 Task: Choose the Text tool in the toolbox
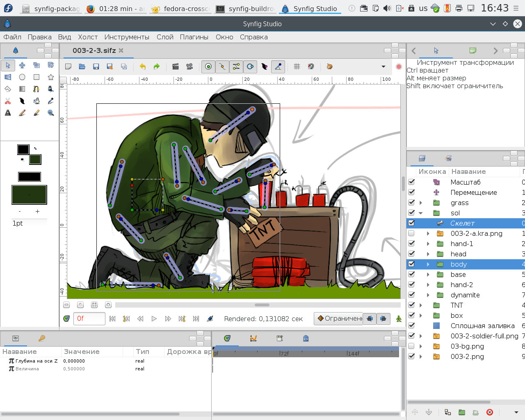(8, 113)
